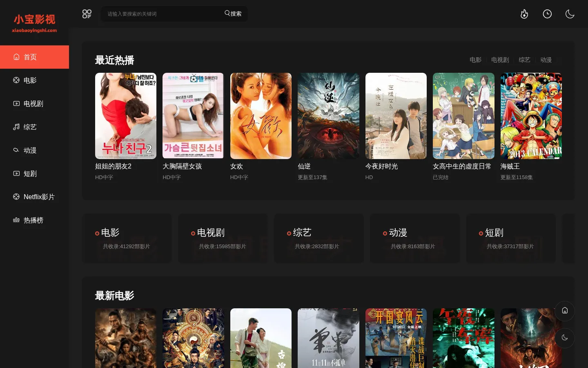This screenshot has width=588, height=368.
Task: Click the icon beside 动漫 in sidebar
Action: pyautogui.click(x=16, y=150)
